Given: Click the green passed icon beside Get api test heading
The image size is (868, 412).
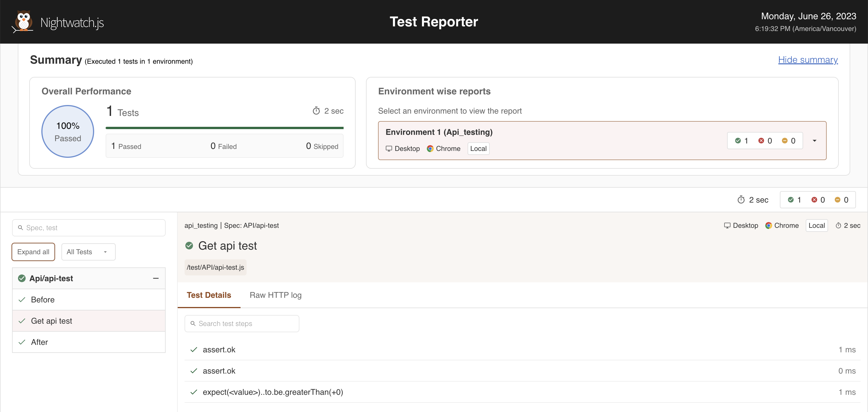Looking at the screenshot, I should click(189, 246).
